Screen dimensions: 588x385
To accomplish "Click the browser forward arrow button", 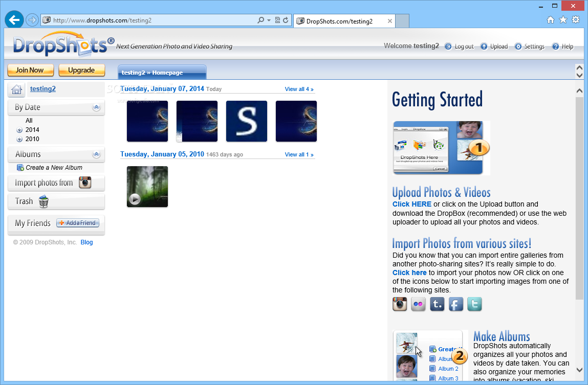I will (x=32, y=20).
